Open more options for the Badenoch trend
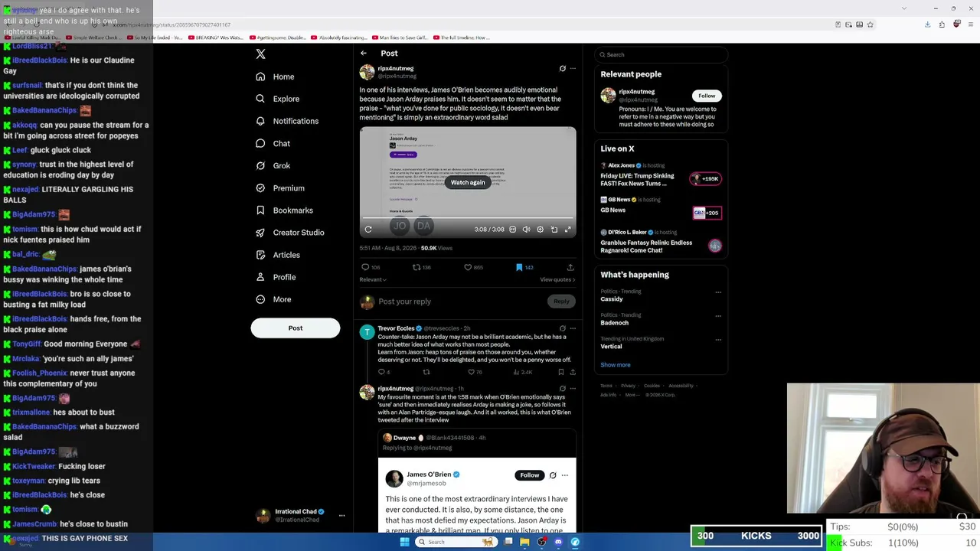The width and height of the screenshot is (980, 551). 718,315
